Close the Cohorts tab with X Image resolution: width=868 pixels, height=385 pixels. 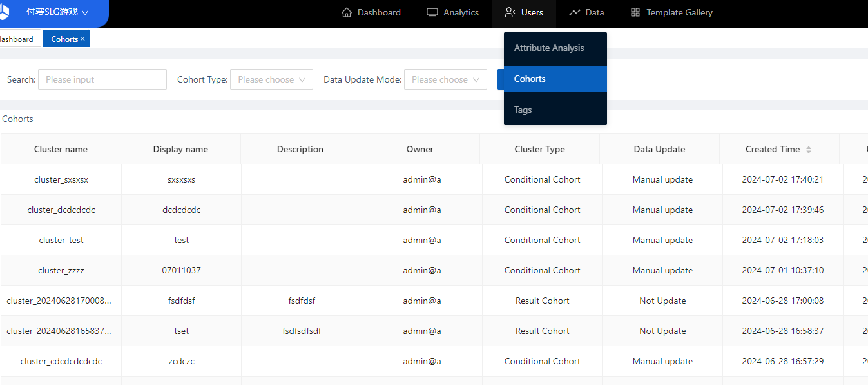pyautogui.click(x=82, y=39)
